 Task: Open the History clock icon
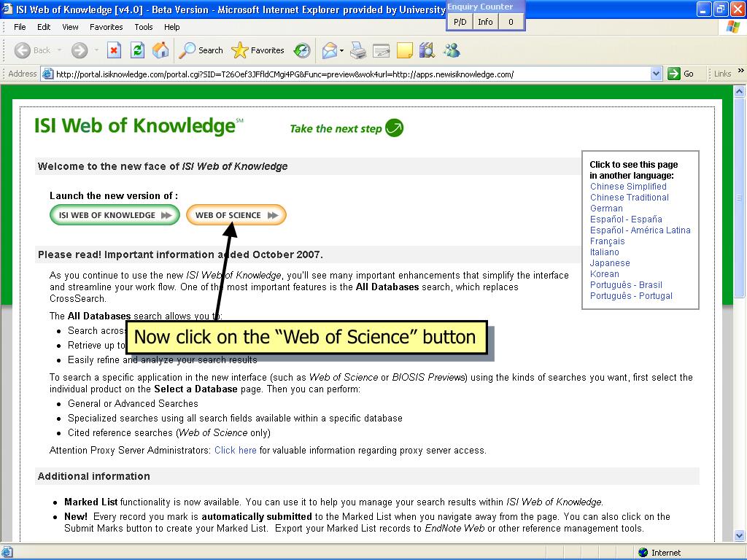pyautogui.click(x=302, y=50)
